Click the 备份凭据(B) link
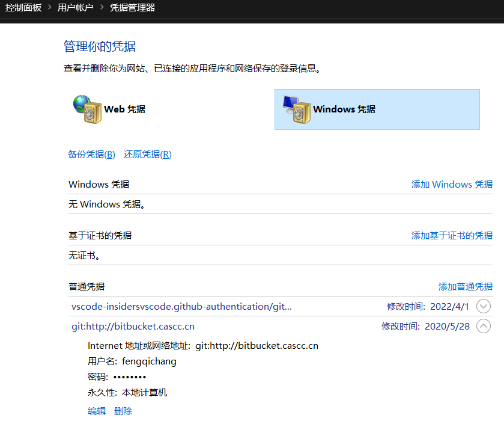This screenshot has width=504, height=421. [x=91, y=155]
